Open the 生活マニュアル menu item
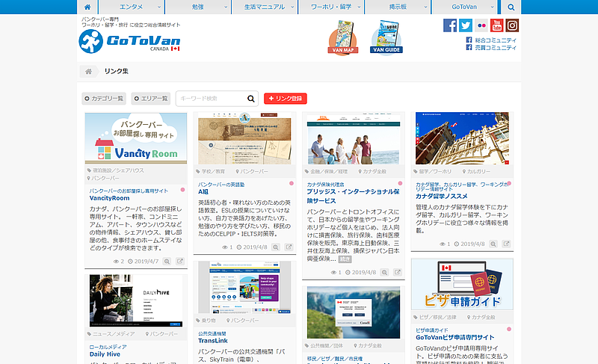This screenshot has width=598, height=364. [x=265, y=7]
